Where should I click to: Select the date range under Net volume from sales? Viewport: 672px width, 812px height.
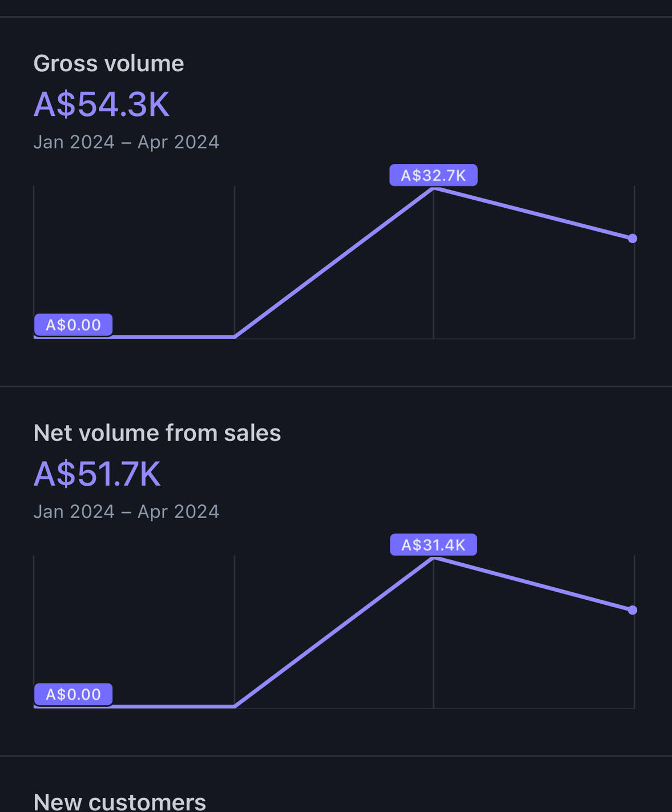pyautogui.click(x=126, y=512)
